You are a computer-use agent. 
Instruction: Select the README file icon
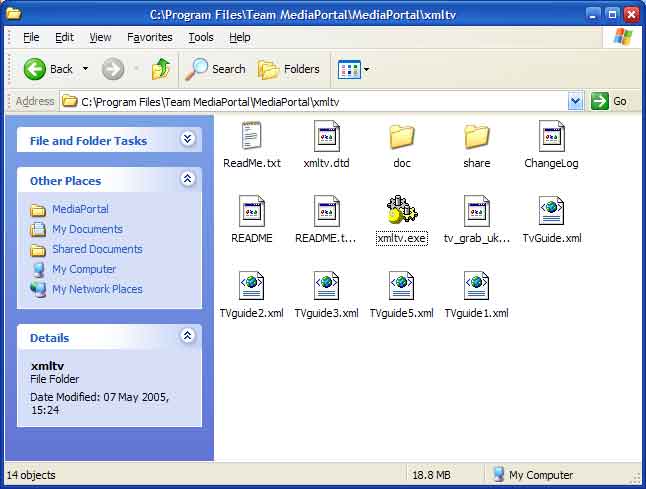pyautogui.click(x=252, y=211)
